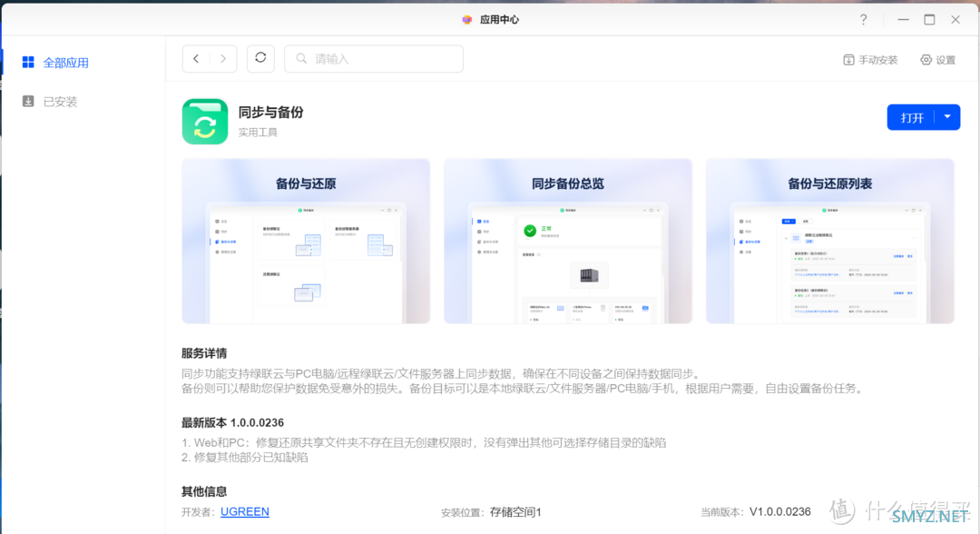Screen dimensions: 980x534
Task: Click the 最新版本 1.0.0.0236 heading
Action: tap(232, 422)
